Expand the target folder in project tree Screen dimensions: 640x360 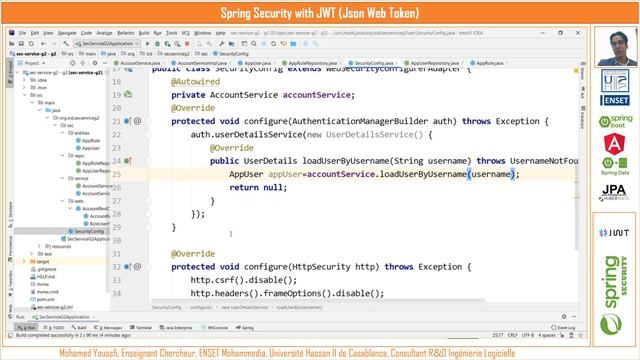click(x=24, y=261)
